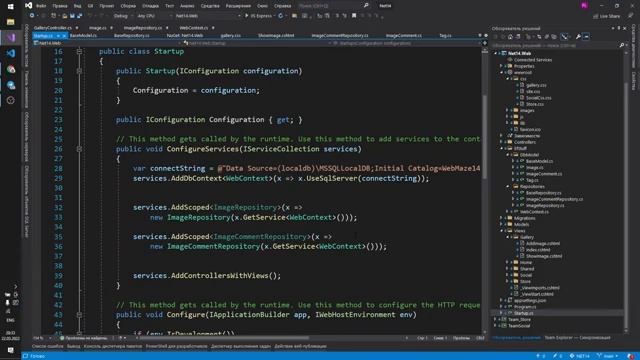The image size is (640, 360).
Task: Collapse the Configure method outlining marker on line 43
Action: click(79, 315)
